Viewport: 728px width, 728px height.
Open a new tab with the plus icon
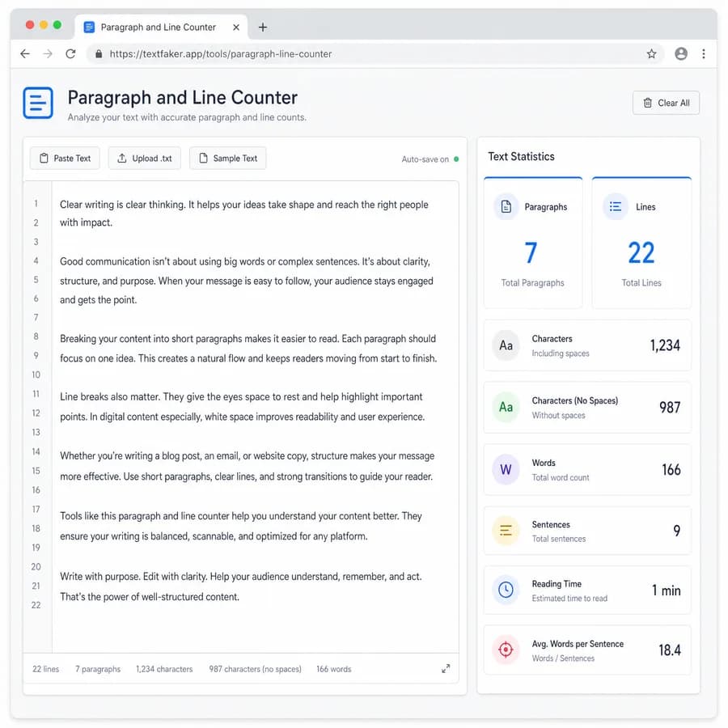(x=263, y=27)
